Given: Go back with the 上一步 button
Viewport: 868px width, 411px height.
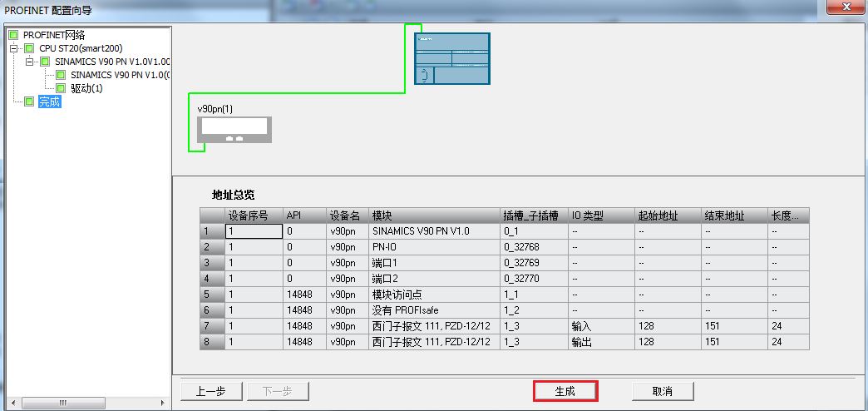Looking at the screenshot, I should point(211,391).
